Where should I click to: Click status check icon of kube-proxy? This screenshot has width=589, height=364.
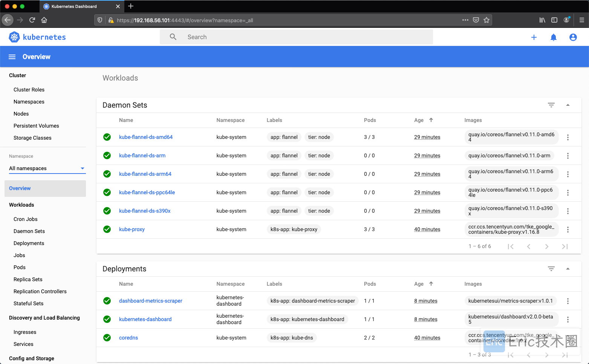pyautogui.click(x=107, y=229)
